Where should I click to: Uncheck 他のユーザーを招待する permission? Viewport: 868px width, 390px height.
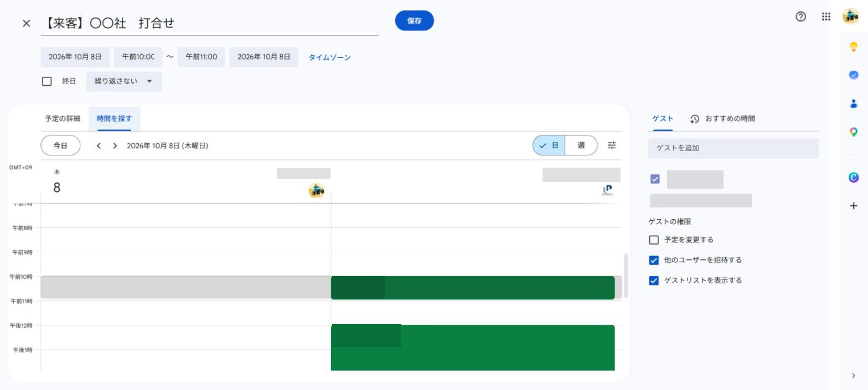pos(654,260)
